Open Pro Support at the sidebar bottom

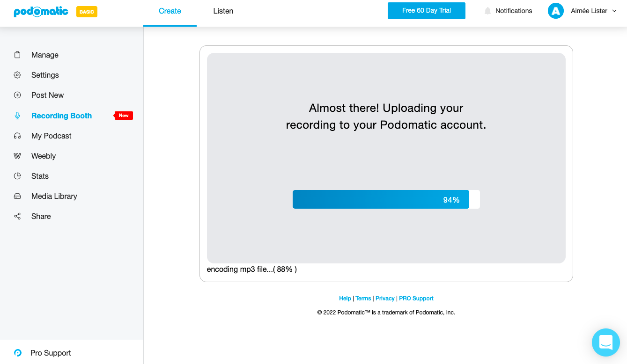pyautogui.click(x=51, y=353)
